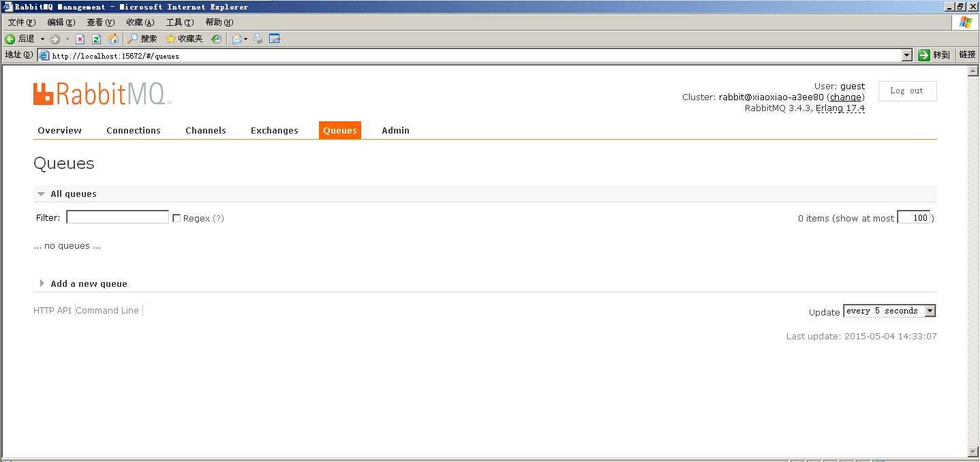The width and height of the screenshot is (980, 462).
Task: Open the Forward history dropdown arrow
Action: 67,40
